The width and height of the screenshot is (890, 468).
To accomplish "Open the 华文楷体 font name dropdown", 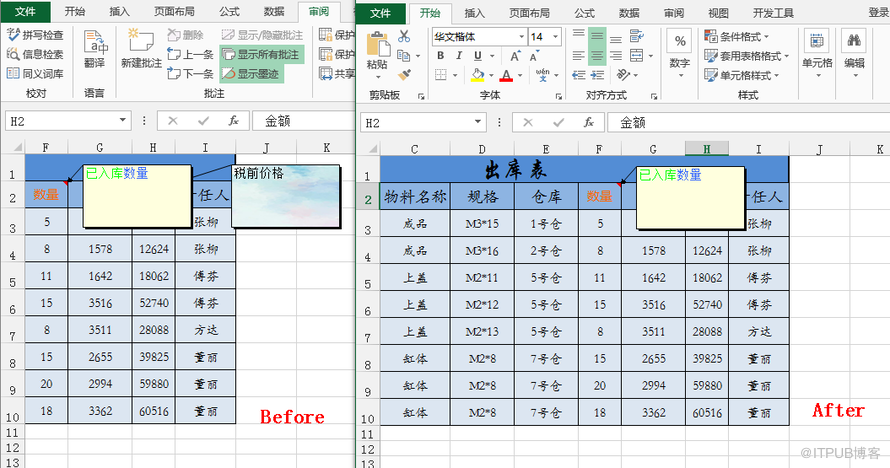I will coord(520,37).
